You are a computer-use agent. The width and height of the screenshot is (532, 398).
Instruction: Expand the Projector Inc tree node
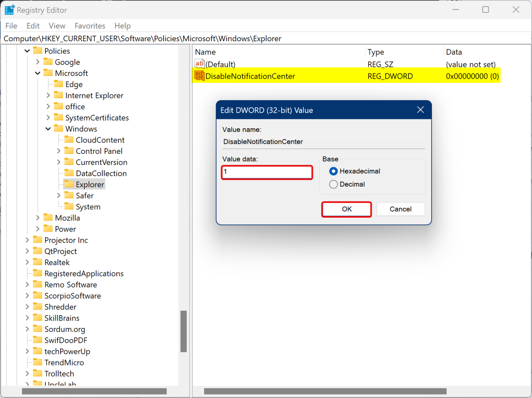[x=27, y=240]
